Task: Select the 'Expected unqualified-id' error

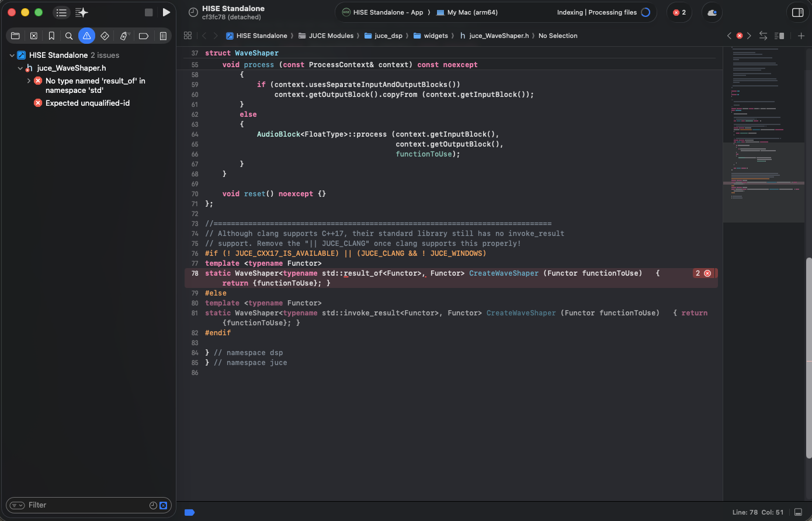Action: tap(88, 103)
